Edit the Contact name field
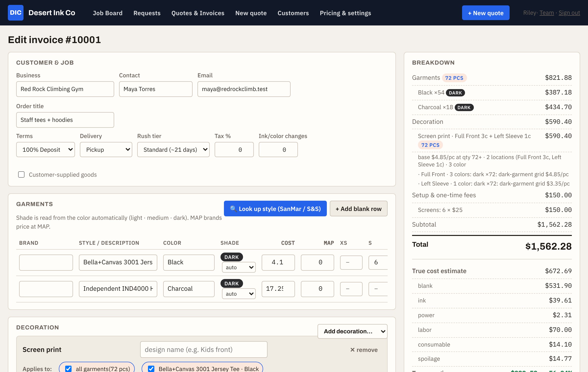The height and width of the screenshot is (372, 588). [156, 89]
